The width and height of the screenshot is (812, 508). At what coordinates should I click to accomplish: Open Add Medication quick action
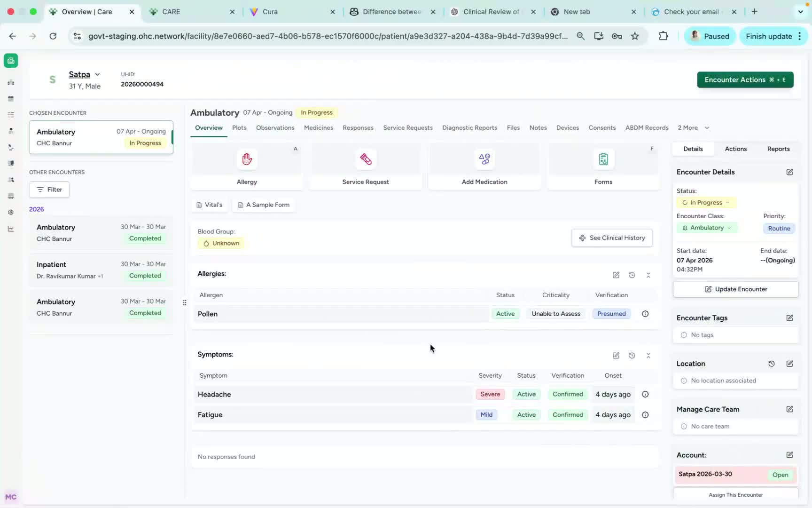(484, 167)
